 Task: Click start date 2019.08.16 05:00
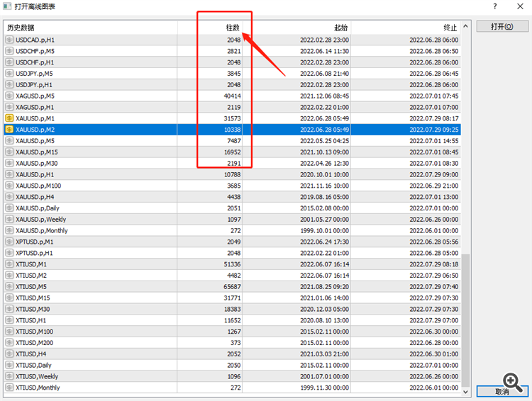[x=324, y=197]
